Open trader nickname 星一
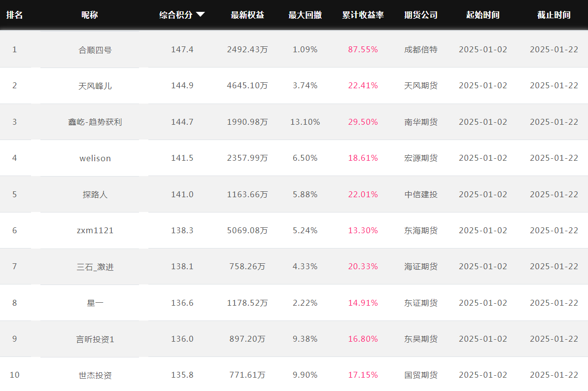Image resolution: width=588 pixels, height=391 pixels. (95, 303)
